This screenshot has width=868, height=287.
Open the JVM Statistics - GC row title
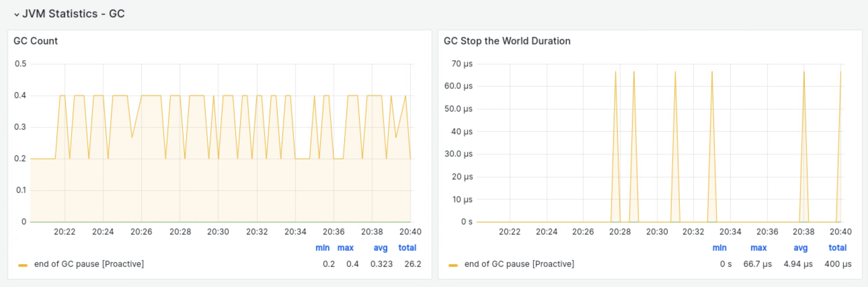click(x=74, y=14)
